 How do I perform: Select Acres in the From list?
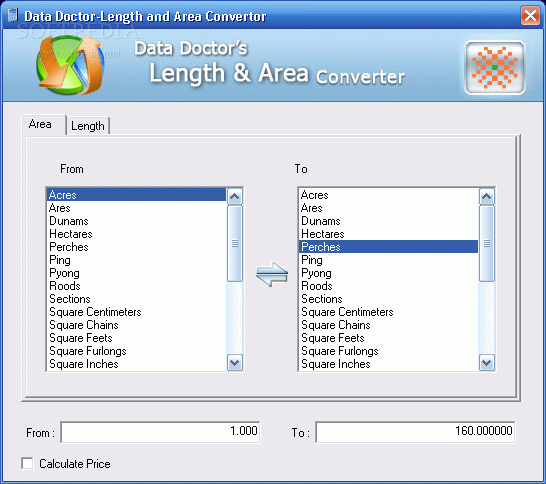[x=136, y=195]
